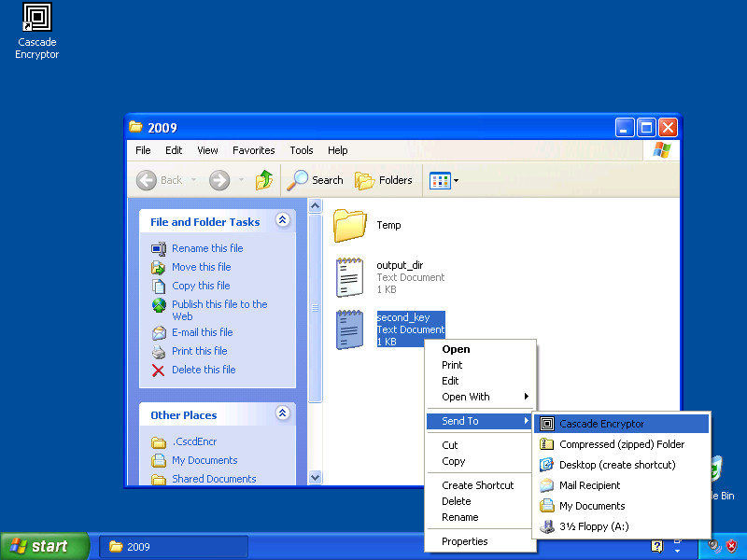Open the Tools menu
Image resolution: width=747 pixels, height=560 pixels.
click(302, 150)
